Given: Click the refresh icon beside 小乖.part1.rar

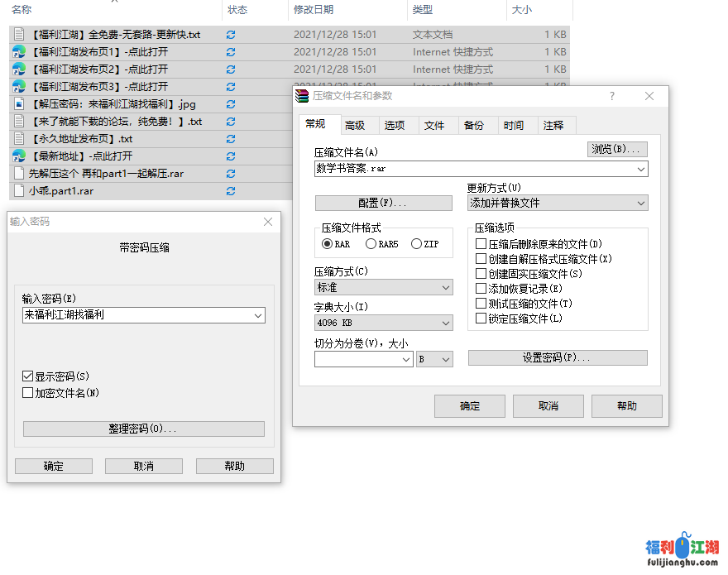Looking at the screenshot, I should pyautogui.click(x=231, y=191).
